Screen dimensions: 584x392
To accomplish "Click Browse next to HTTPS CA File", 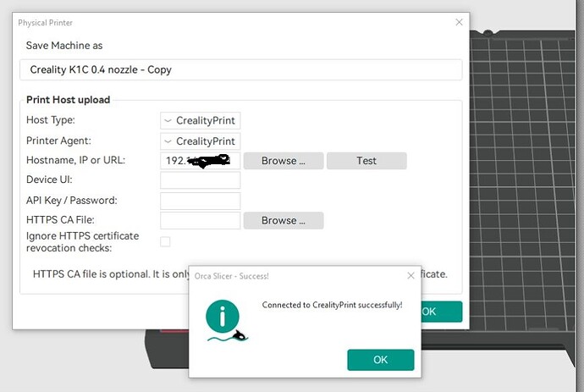I will (284, 220).
